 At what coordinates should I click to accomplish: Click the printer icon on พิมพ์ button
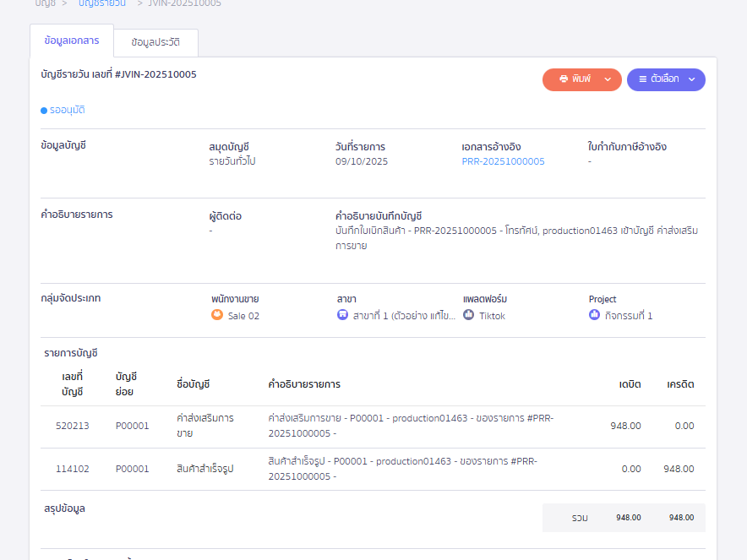click(x=564, y=79)
